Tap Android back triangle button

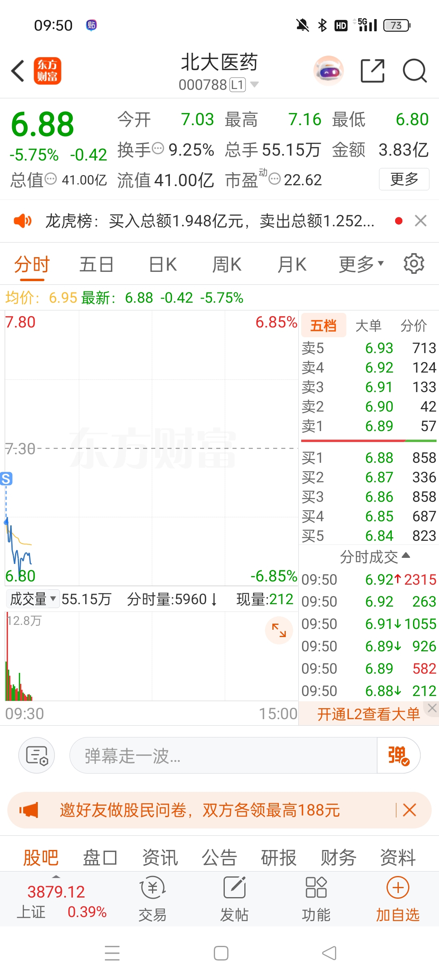point(329,953)
